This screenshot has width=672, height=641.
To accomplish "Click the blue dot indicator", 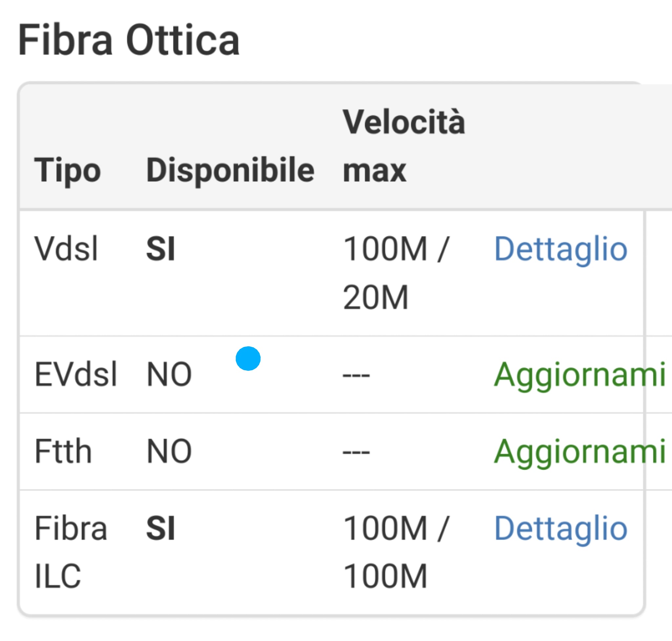I will coord(248,358).
